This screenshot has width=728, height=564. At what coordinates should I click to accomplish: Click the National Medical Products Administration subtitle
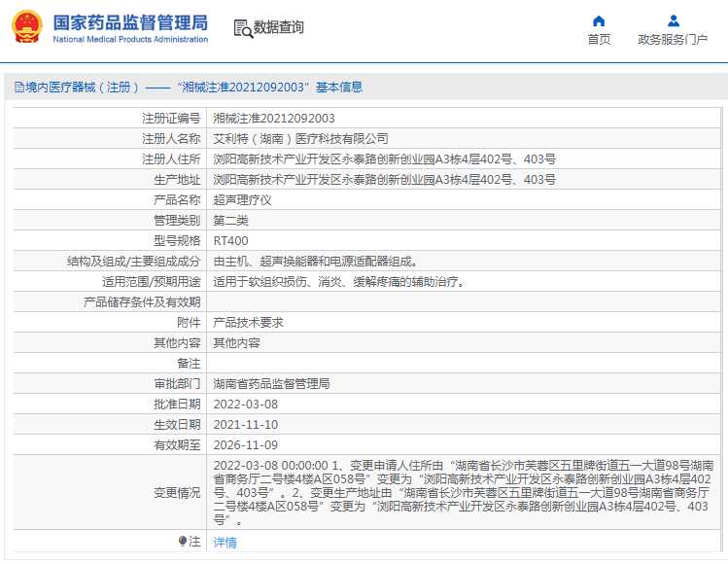[x=130, y=40]
